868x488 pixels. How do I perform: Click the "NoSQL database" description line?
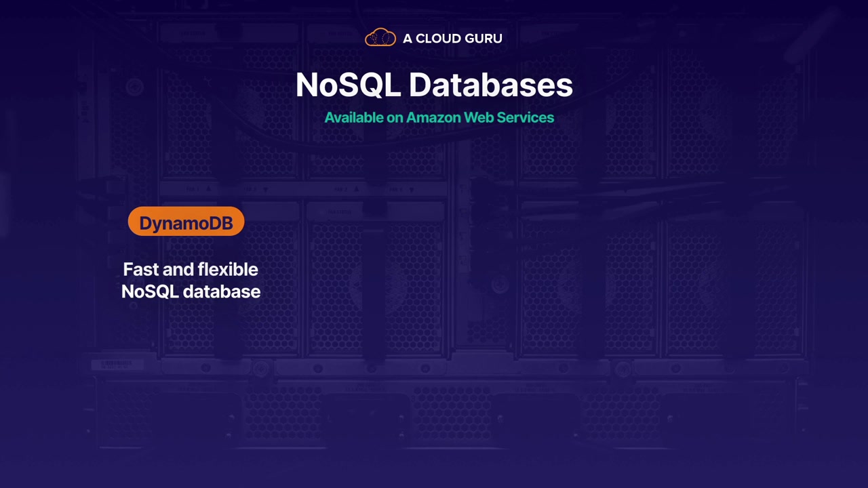coord(191,291)
